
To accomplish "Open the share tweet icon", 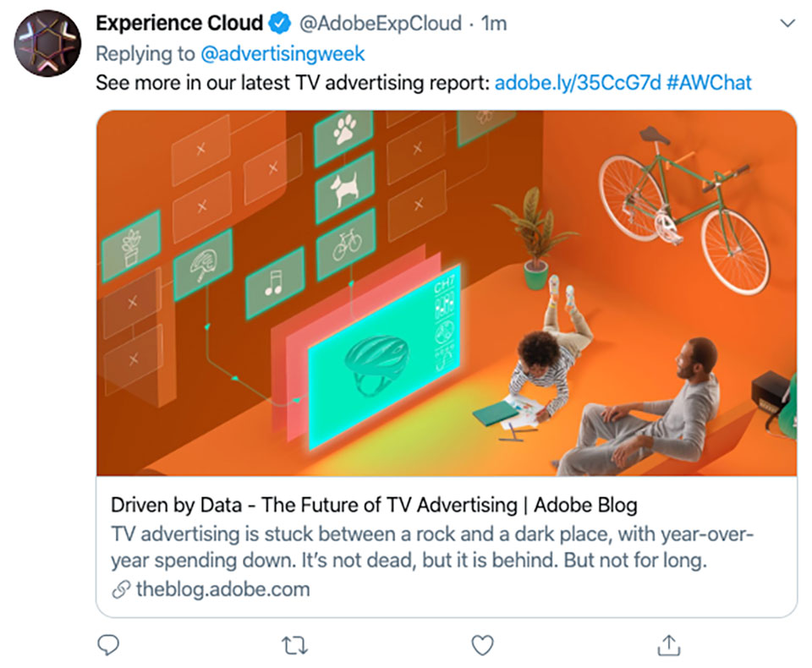I will click(x=668, y=645).
